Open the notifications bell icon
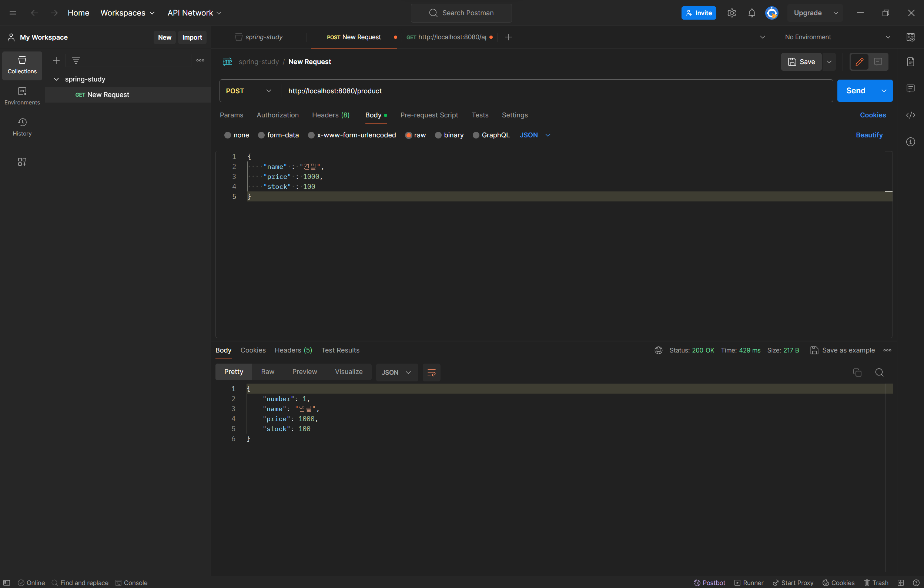The image size is (924, 588). click(x=751, y=13)
